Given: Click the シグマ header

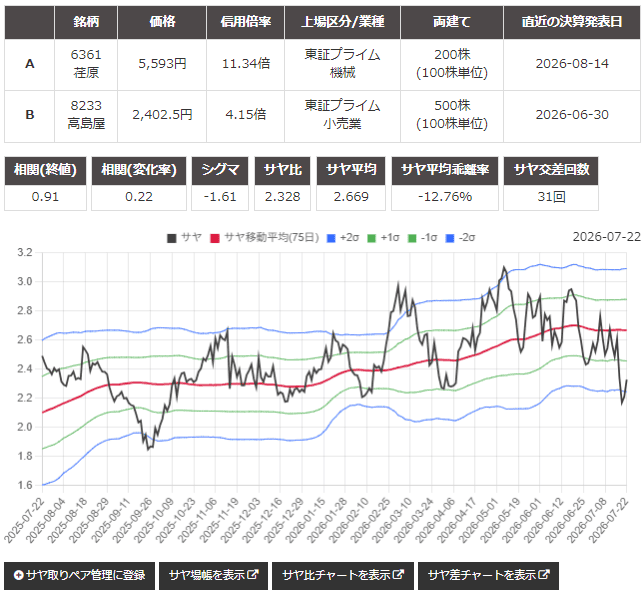Looking at the screenshot, I should [x=220, y=170].
